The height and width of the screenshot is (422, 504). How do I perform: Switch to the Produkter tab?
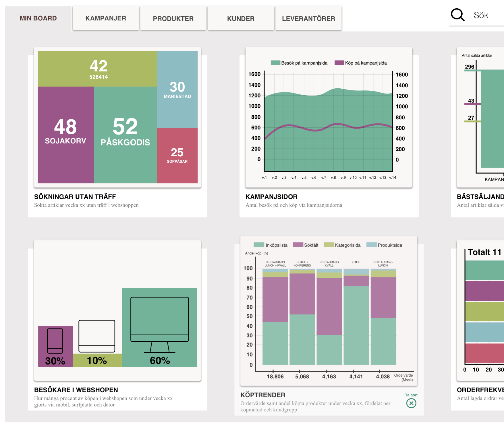click(173, 19)
